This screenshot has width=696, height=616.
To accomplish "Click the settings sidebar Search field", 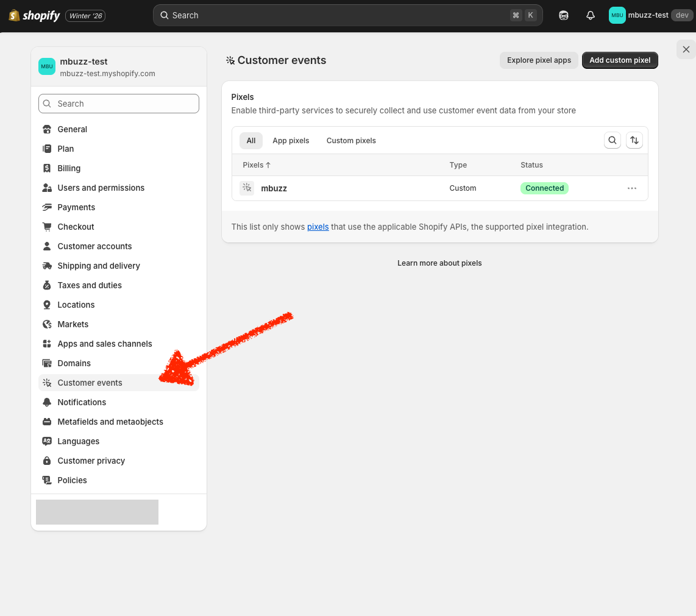I will 119,104.
